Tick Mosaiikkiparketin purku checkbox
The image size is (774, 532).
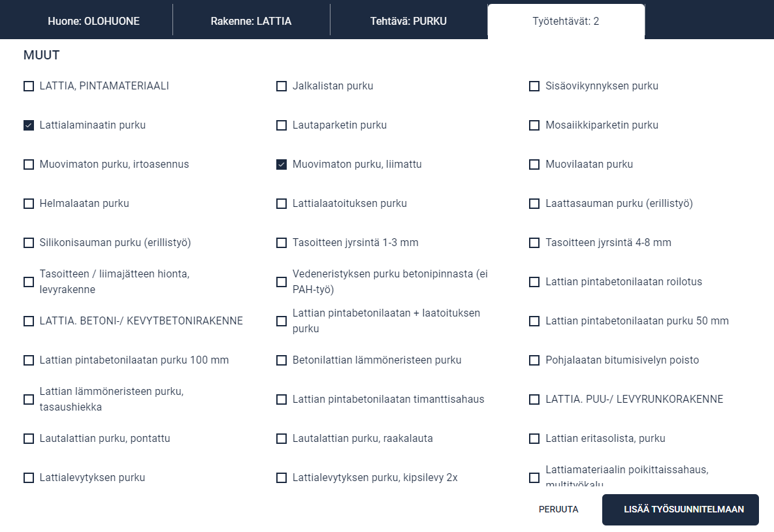point(534,125)
